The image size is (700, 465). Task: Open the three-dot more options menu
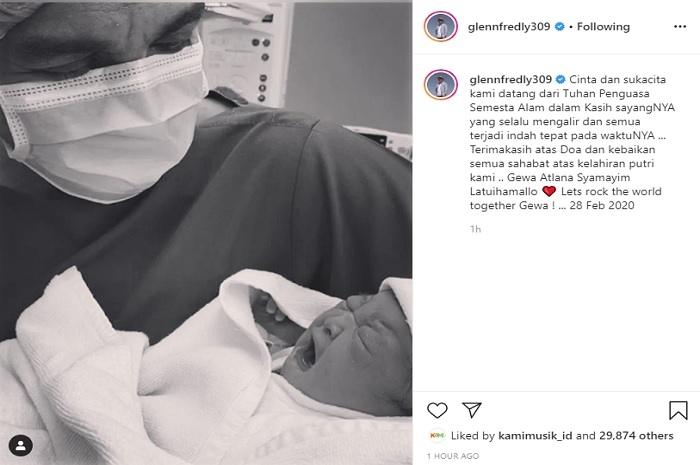[680, 27]
